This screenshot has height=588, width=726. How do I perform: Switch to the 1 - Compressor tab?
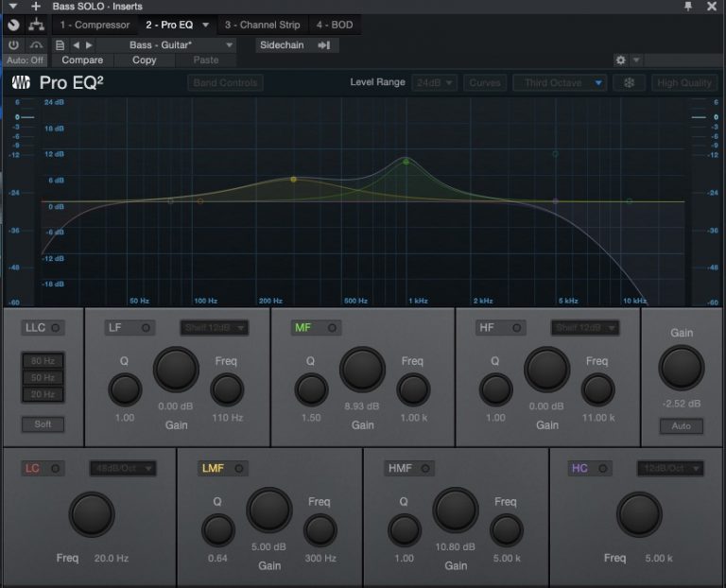click(x=95, y=25)
